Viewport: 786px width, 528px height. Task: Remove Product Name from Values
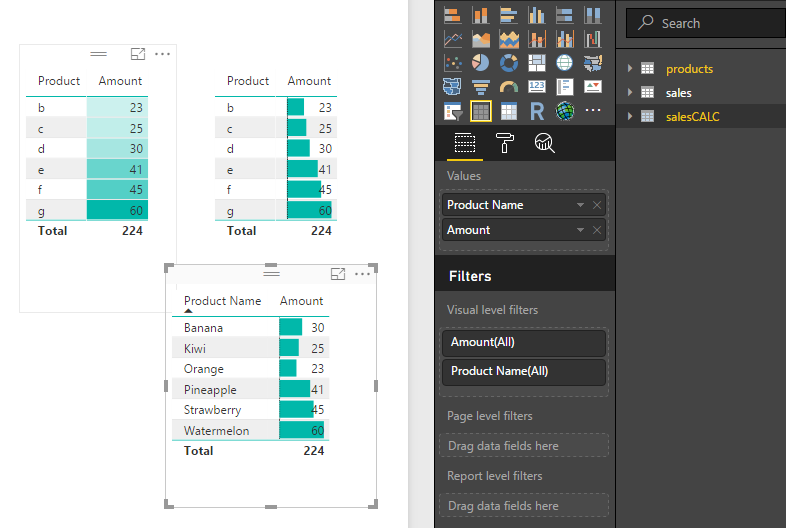pos(597,205)
